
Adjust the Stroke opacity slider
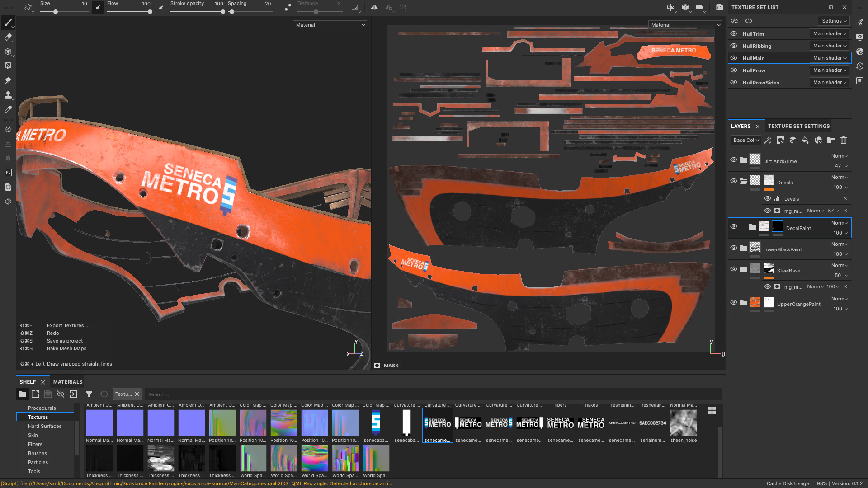[x=197, y=12]
